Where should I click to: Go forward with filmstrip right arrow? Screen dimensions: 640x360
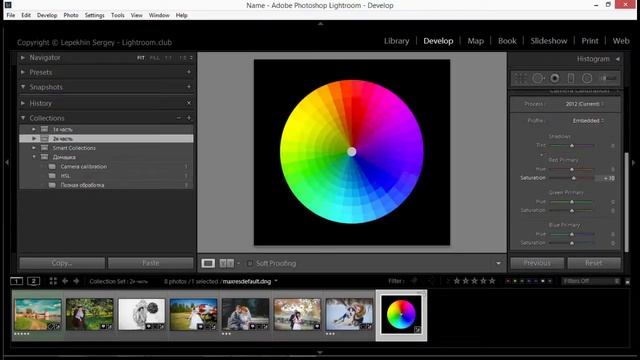[x=76, y=281]
